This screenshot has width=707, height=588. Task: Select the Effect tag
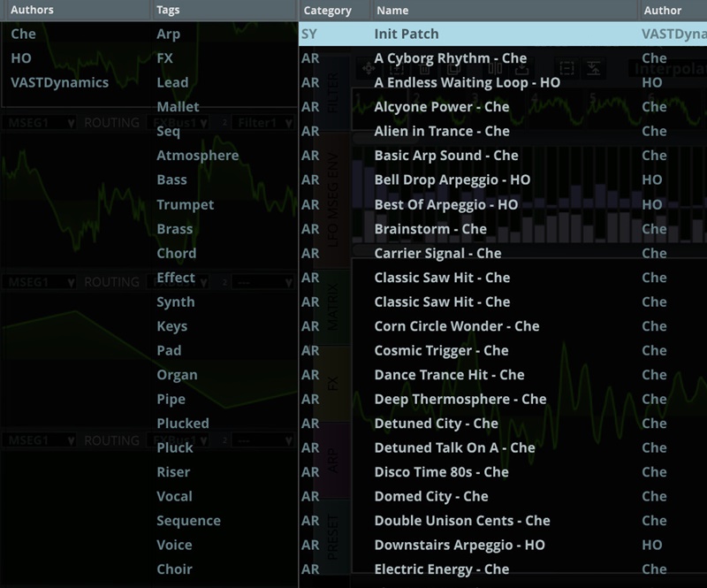pyautogui.click(x=176, y=278)
